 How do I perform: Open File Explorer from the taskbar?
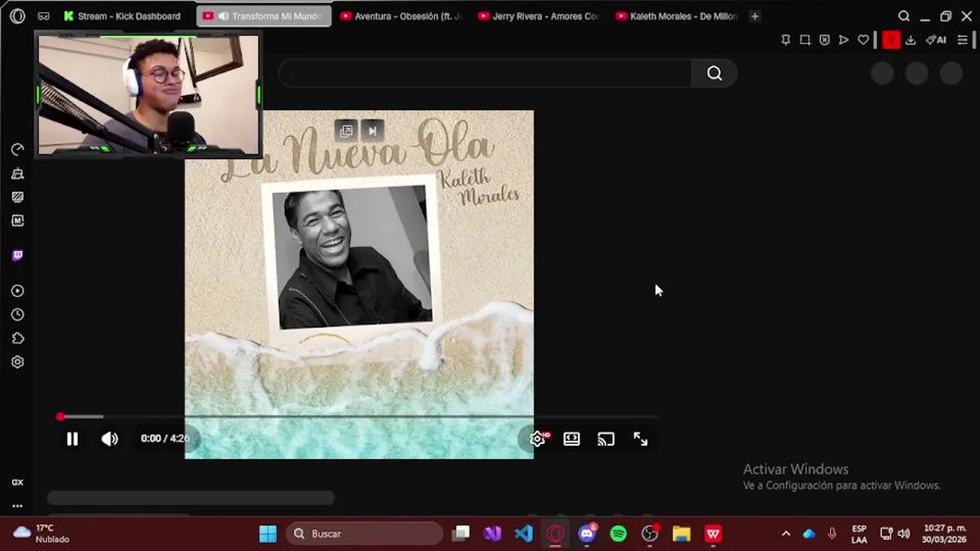[681, 533]
